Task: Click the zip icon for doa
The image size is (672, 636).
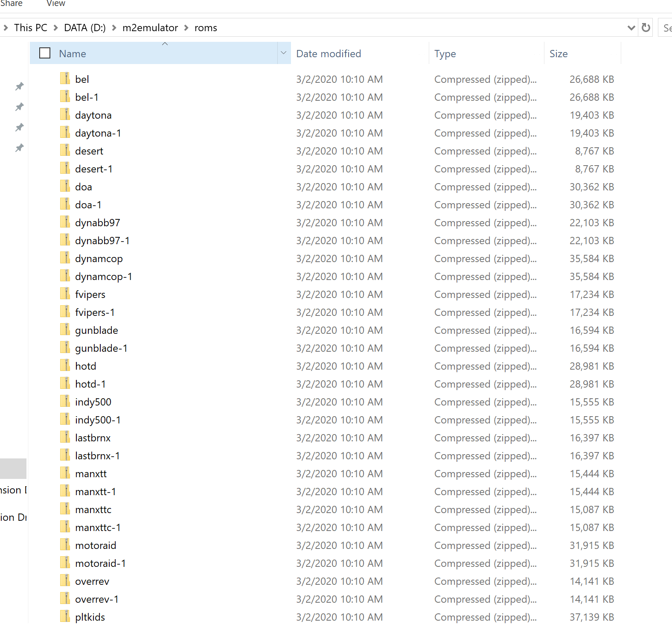Action: tap(65, 186)
